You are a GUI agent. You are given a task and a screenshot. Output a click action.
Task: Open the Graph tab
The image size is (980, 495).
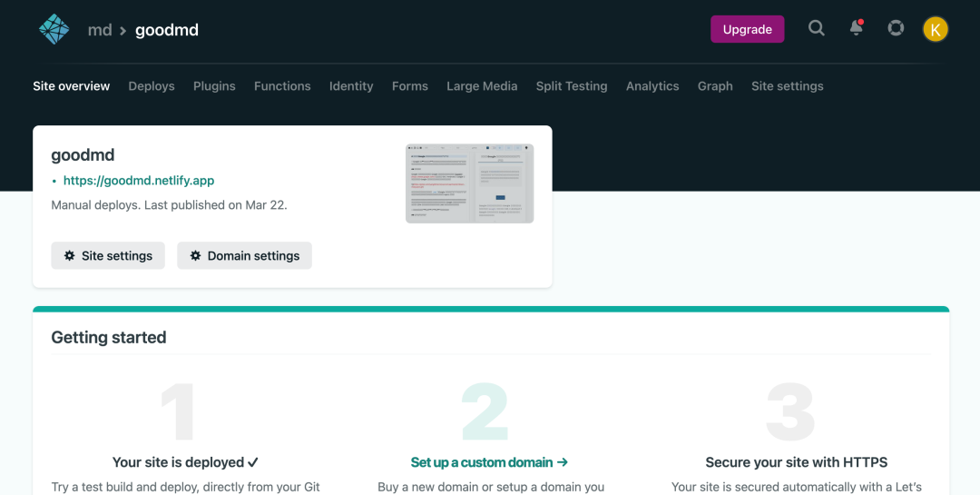pyautogui.click(x=715, y=86)
